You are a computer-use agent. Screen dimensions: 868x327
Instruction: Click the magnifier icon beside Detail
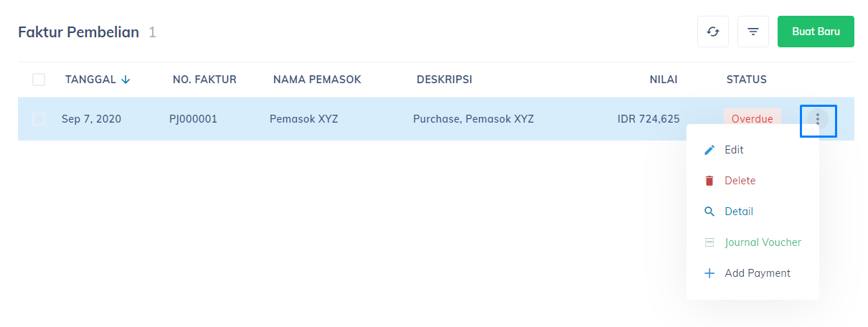(x=709, y=212)
